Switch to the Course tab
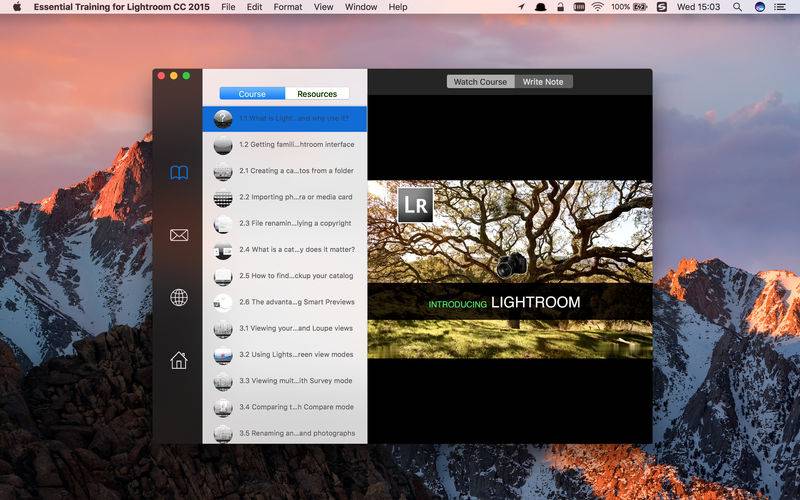This screenshot has width=800, height=500. tap(252, 94)
